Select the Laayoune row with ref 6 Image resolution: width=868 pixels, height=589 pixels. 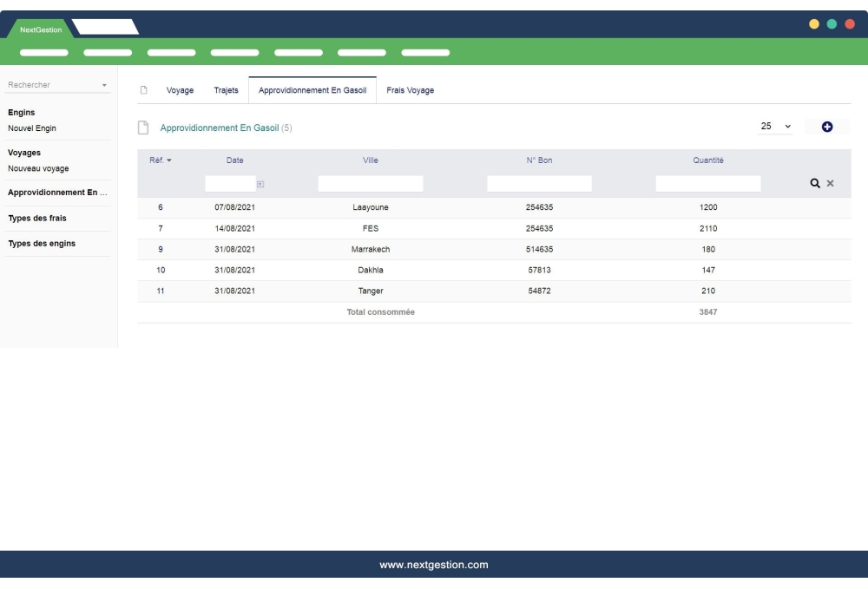371,207
